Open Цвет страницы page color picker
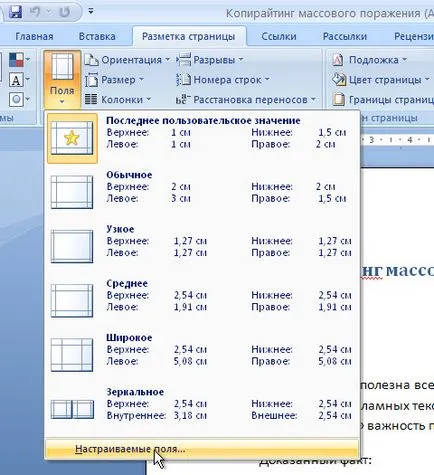This screenshot has height=475, width=434. 381,80
